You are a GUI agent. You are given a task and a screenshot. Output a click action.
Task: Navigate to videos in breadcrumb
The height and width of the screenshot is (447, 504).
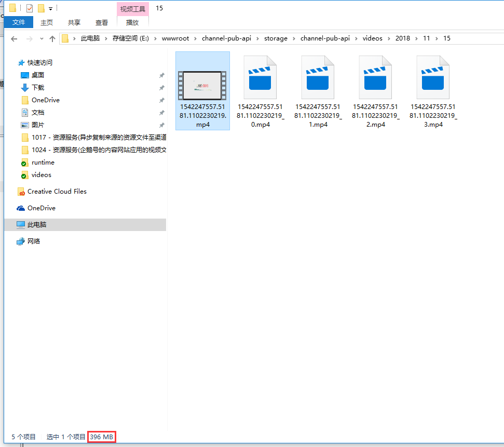pyautogui.click(x=373, y=38)
